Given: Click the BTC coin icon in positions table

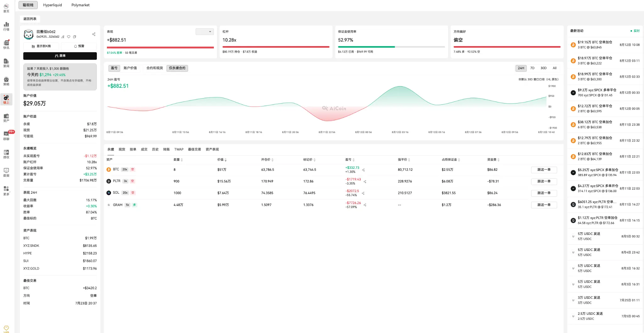Looking at the screenshot, I should click(x=109, y=169).
